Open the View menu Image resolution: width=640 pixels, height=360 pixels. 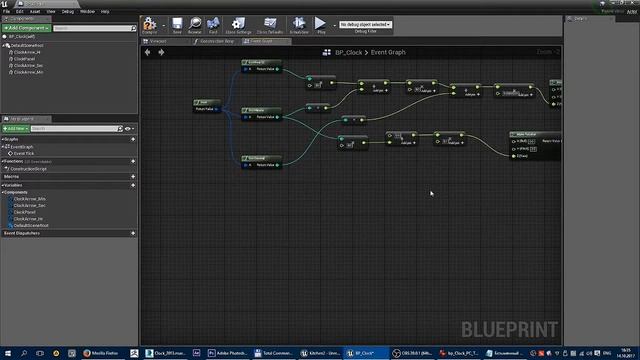[x=51, y=11]
